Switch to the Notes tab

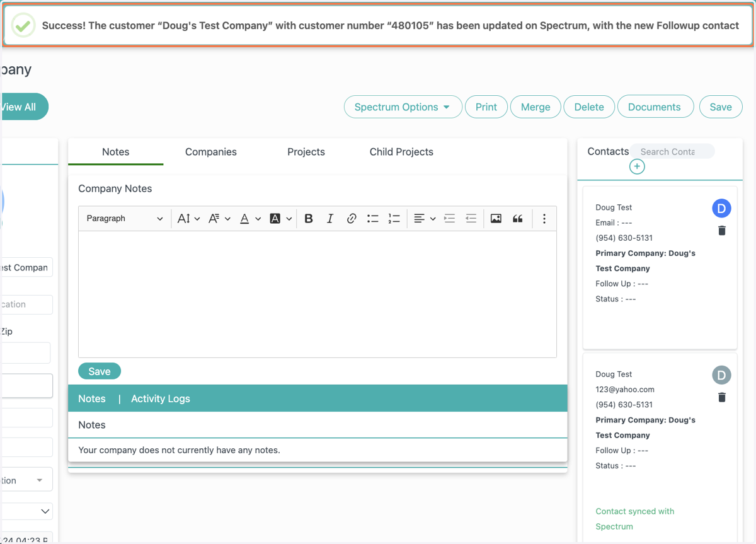point(116,152)
